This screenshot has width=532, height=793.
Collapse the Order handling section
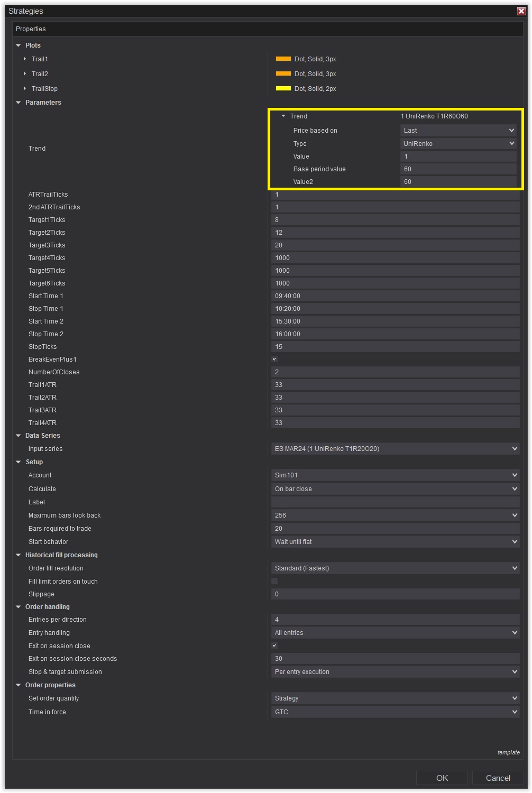(x=19, y=607)
